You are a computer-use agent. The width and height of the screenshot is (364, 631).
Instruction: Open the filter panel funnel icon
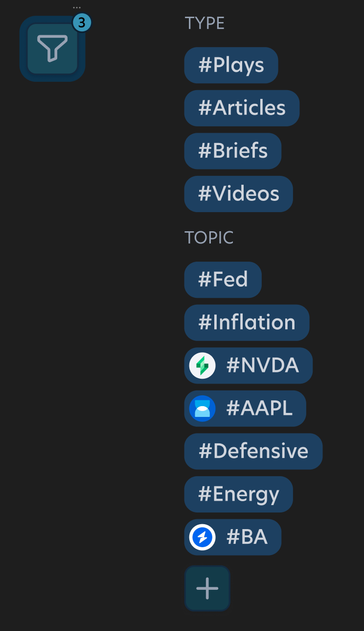(52, 48)
